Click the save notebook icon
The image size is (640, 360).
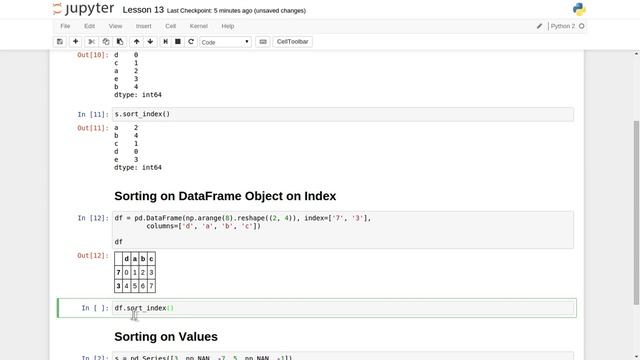coord(60,42)
